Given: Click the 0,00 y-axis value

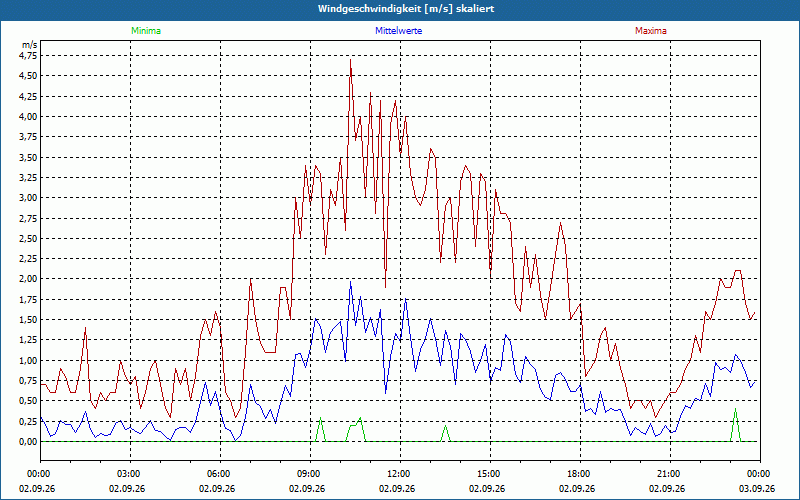Looking at the screenshot, I should tap(28, 442).
